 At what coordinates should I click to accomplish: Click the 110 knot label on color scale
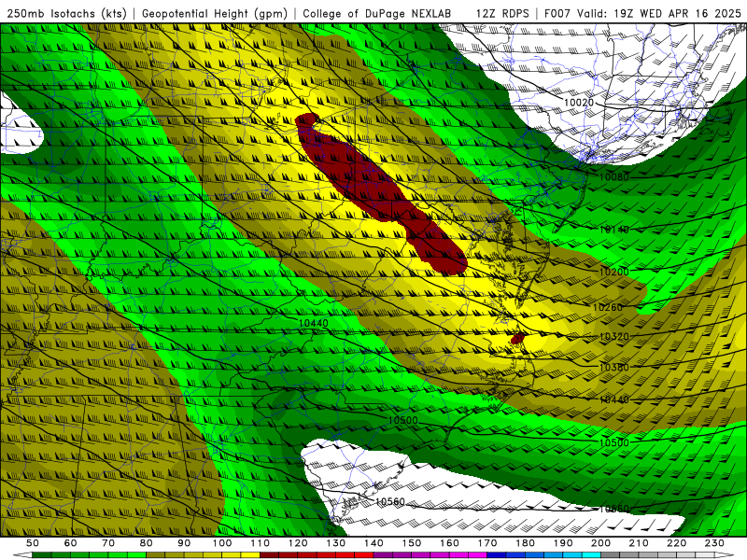[260, 543]
